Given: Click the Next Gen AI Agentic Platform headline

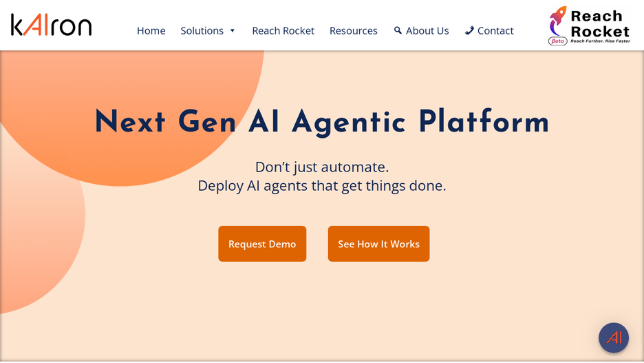Looking at the screenshot, I should point(322,122).
